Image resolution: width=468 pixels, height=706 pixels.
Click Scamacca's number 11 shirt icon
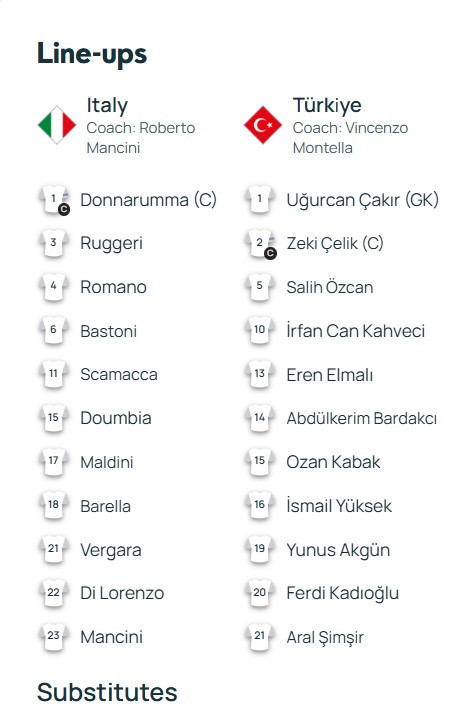(54, 375)
